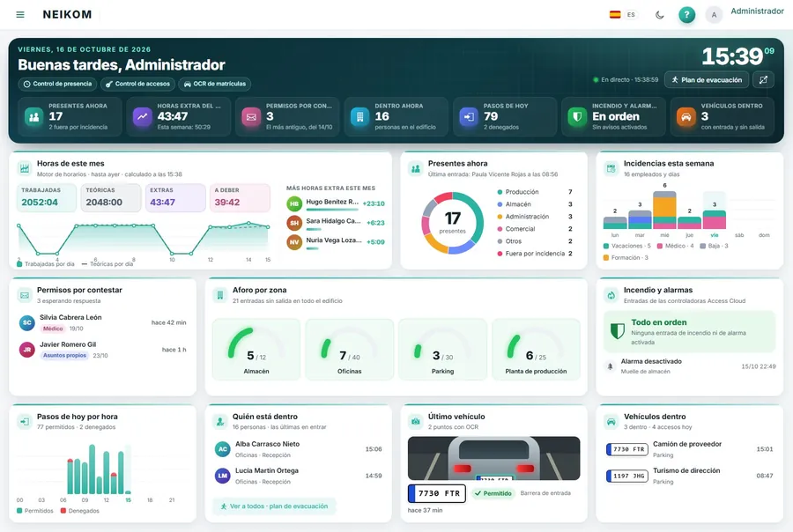The image size is (793, 532).
Task: Select the Producción legend entry
Action: pyautogui.click(x=535, y=192)
